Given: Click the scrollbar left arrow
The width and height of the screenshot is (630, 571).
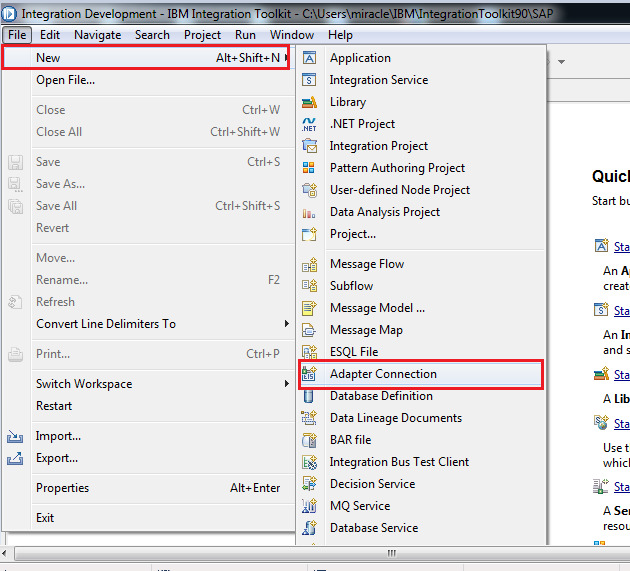Looking at the screenshot, I should [5, 553].
